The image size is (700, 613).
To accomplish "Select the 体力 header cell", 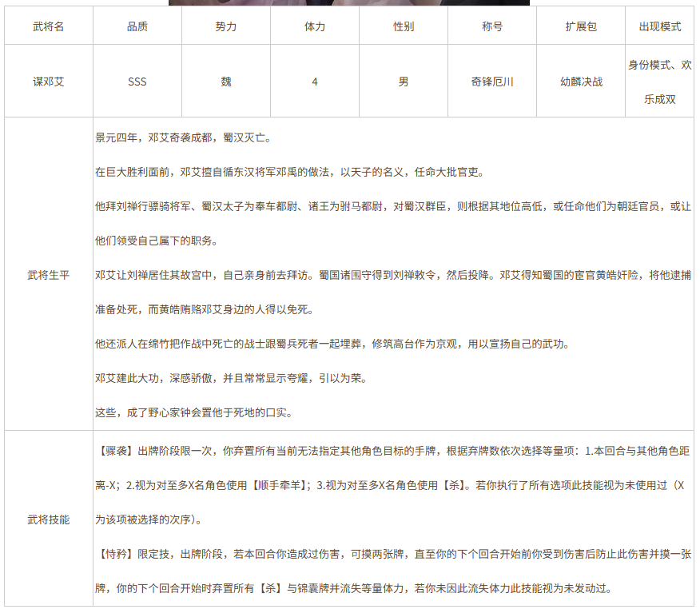I will point(315,26).
